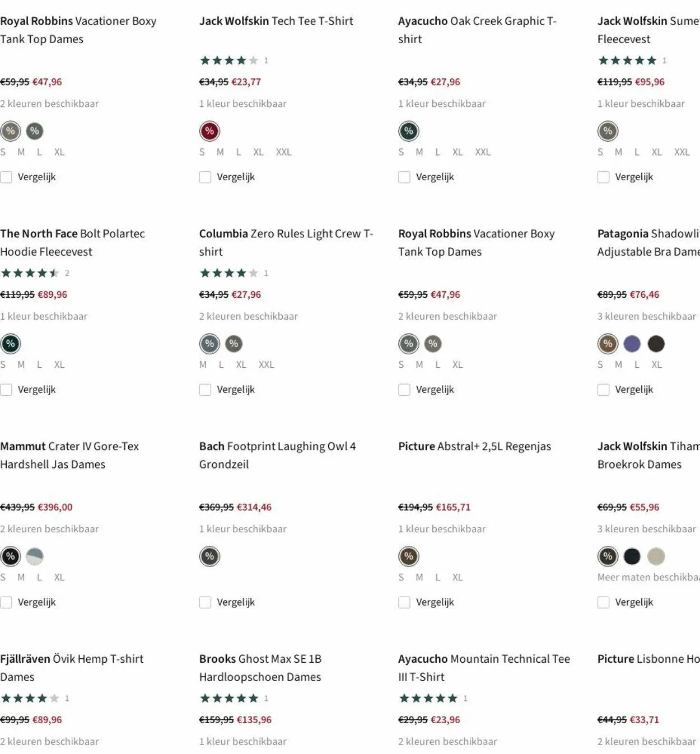Check Vergelijk under Bach Footprint Laughing Owl
The image size is (700, 754).
click(x=206, y=602)
